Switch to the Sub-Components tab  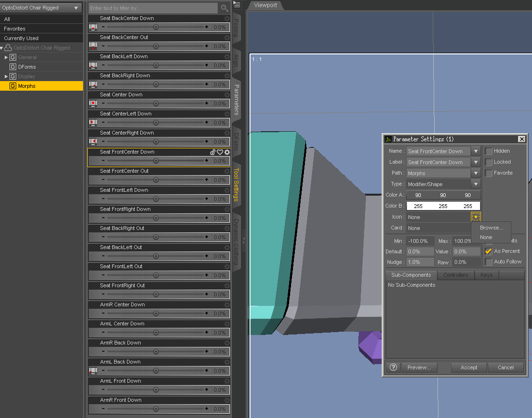coord(411,275)
